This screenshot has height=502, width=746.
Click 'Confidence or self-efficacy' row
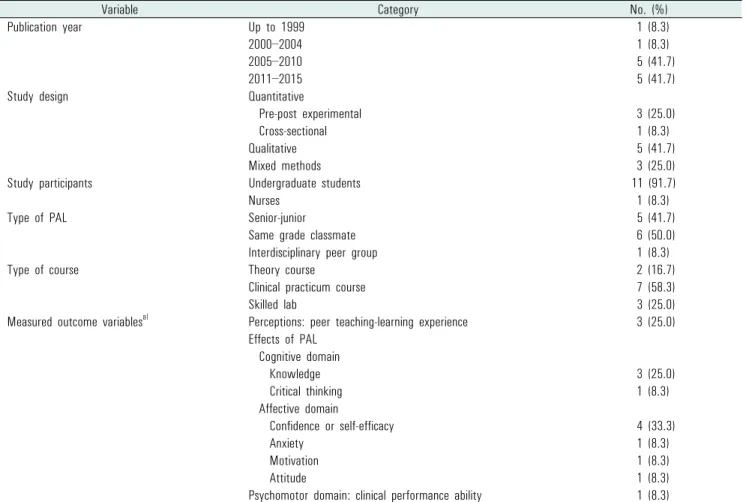(x=332, y=426)
